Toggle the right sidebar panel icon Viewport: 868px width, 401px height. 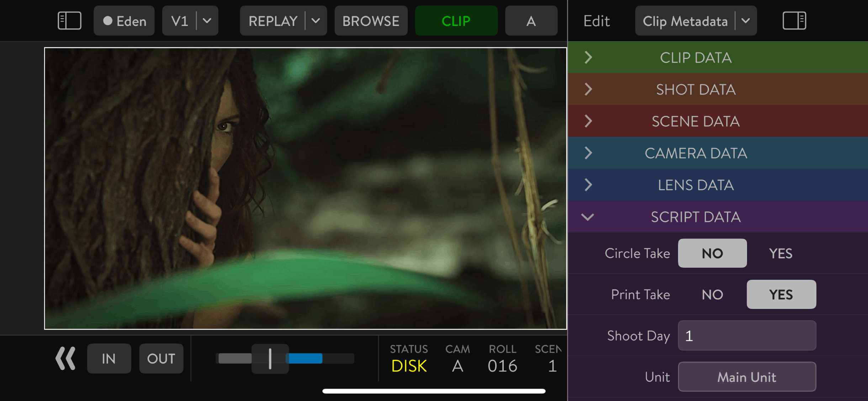pyautogui.click(x=794, y=21)
